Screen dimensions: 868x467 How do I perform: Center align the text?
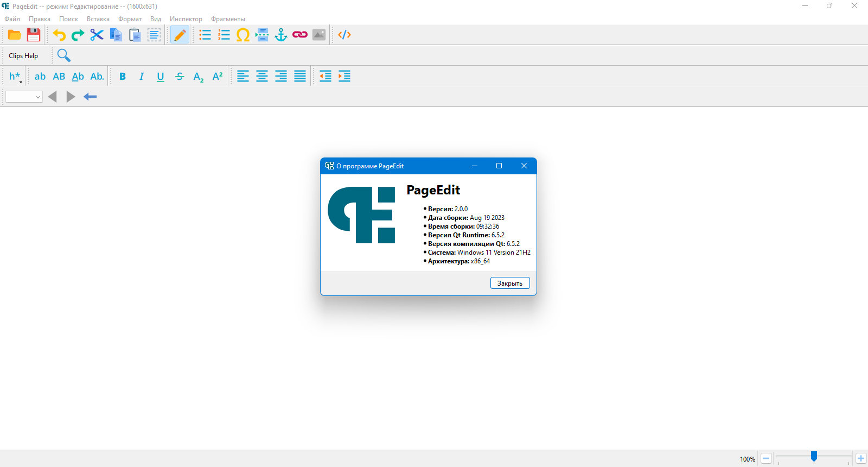click(x=262, y=77)
